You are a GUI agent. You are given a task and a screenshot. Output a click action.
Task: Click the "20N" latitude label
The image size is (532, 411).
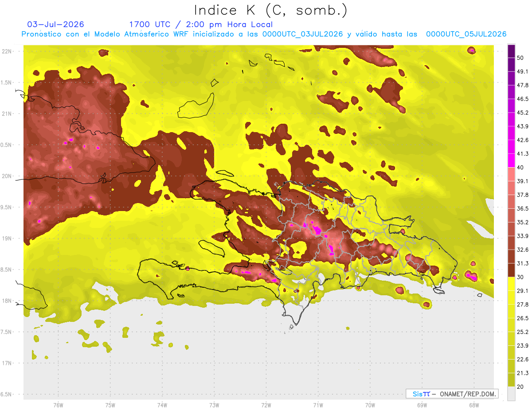point(7,176)
